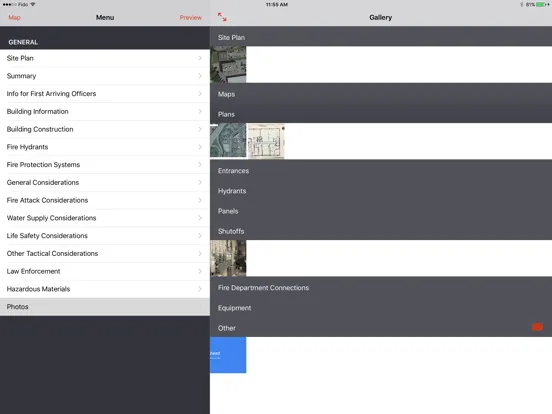Select the Hydrants gallery section

[381, 191]
